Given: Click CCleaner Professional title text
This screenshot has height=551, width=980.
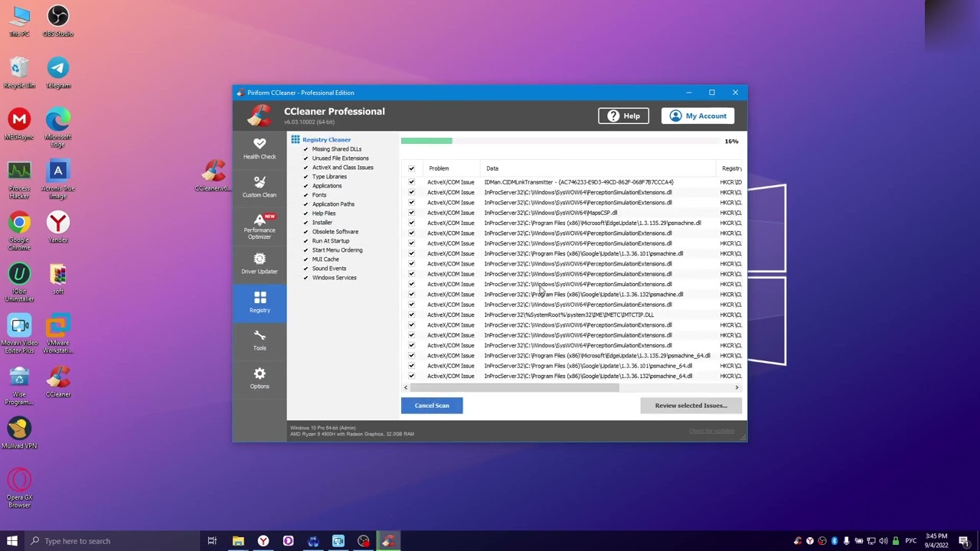Looking at the screenshot, I should click(335, 112).
